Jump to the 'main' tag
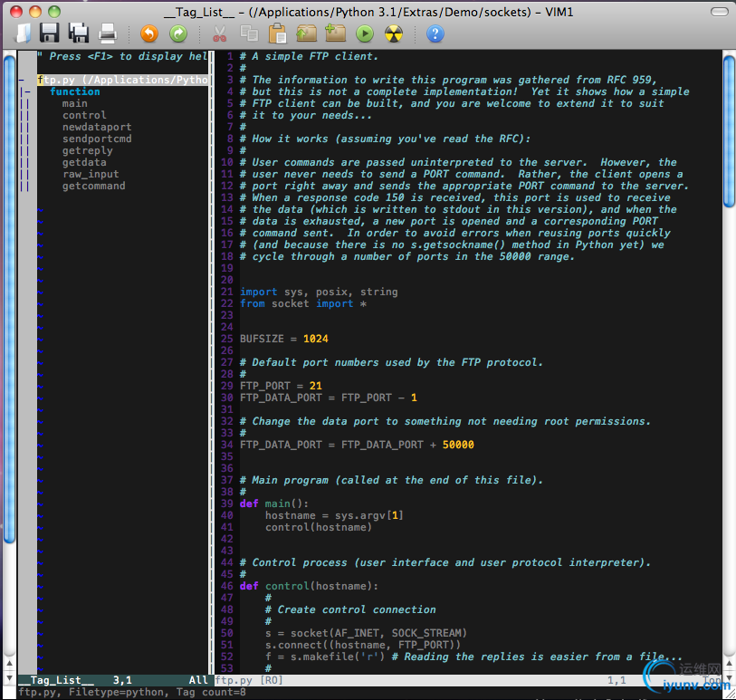 coord(74,103)
